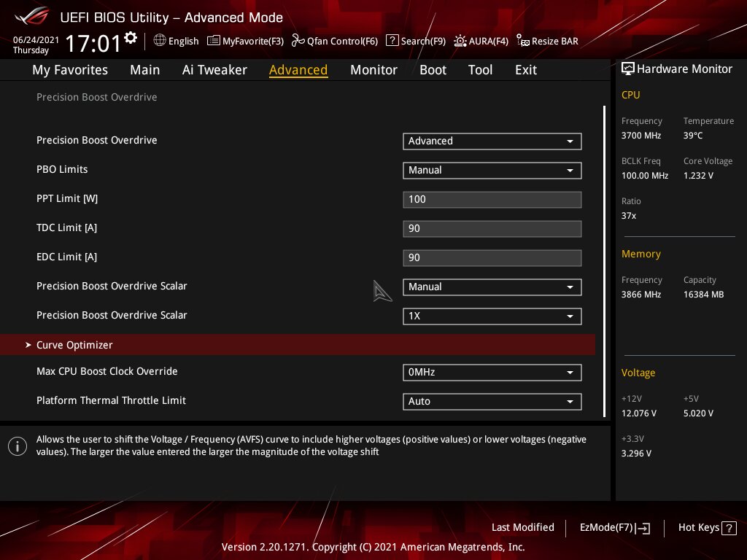747x560 pixels.
Task: Expand the Curve Optimizer submenu
Action: point(298,344)
